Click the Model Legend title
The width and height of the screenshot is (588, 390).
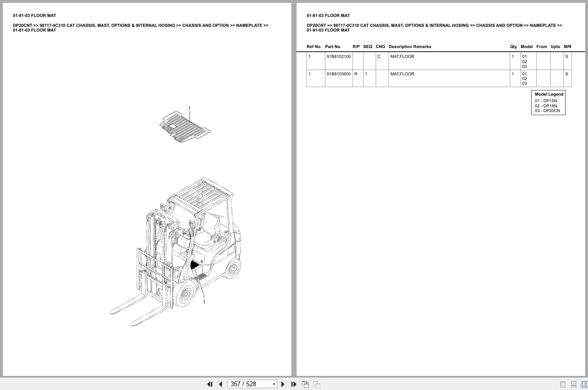click(x=549, y=94)
